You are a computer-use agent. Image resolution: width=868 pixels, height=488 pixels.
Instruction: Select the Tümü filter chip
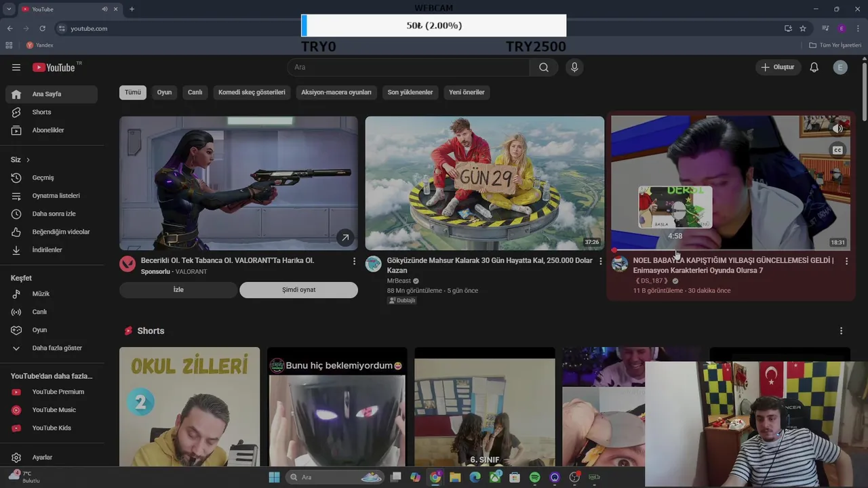(x=133, y=92)
